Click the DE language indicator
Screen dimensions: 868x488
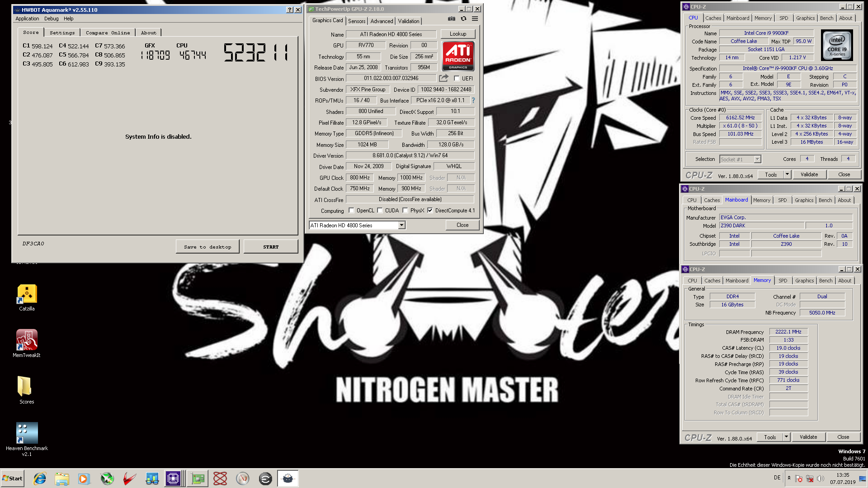[x=777, y=478]
